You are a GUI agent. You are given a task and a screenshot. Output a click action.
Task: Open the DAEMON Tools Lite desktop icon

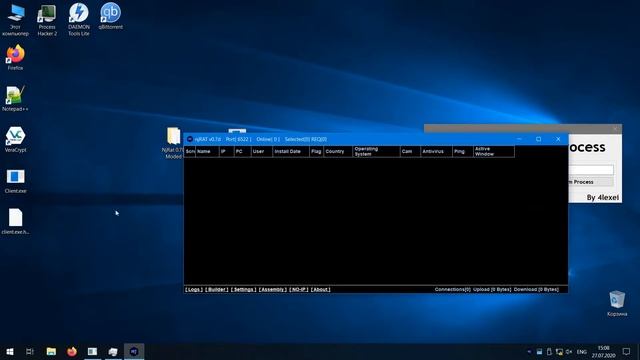[x=79, y=20]
